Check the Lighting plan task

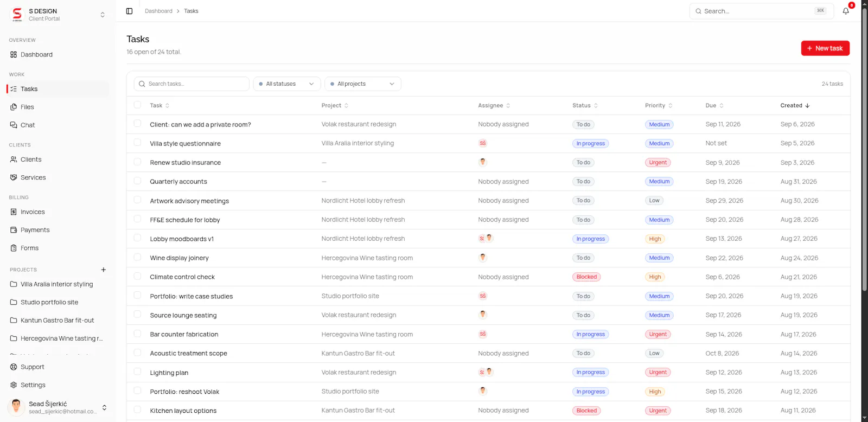pos(137,372)
